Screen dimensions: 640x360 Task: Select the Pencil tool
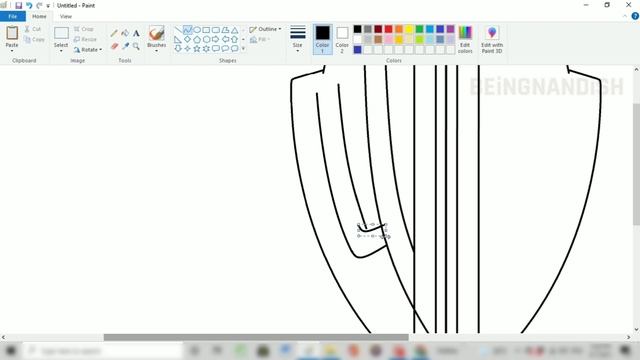pyautogui.click(x=114, y=33)
